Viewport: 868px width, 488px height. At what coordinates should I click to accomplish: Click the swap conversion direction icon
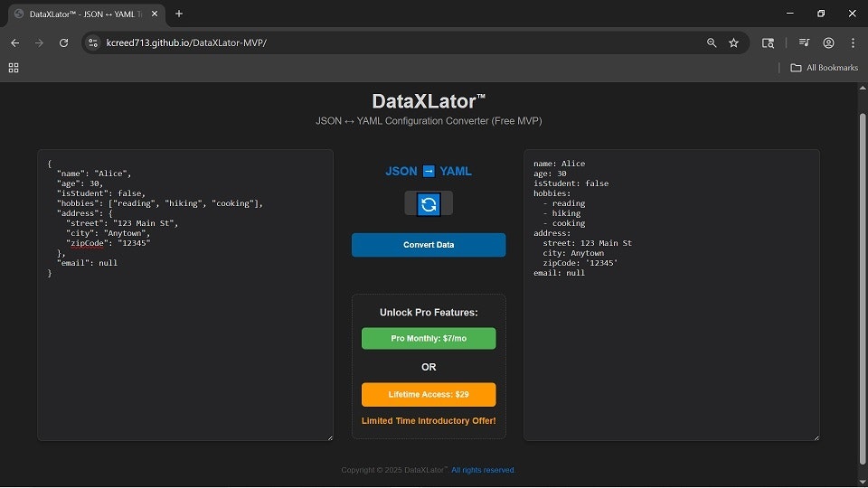(x=429, y=204)
